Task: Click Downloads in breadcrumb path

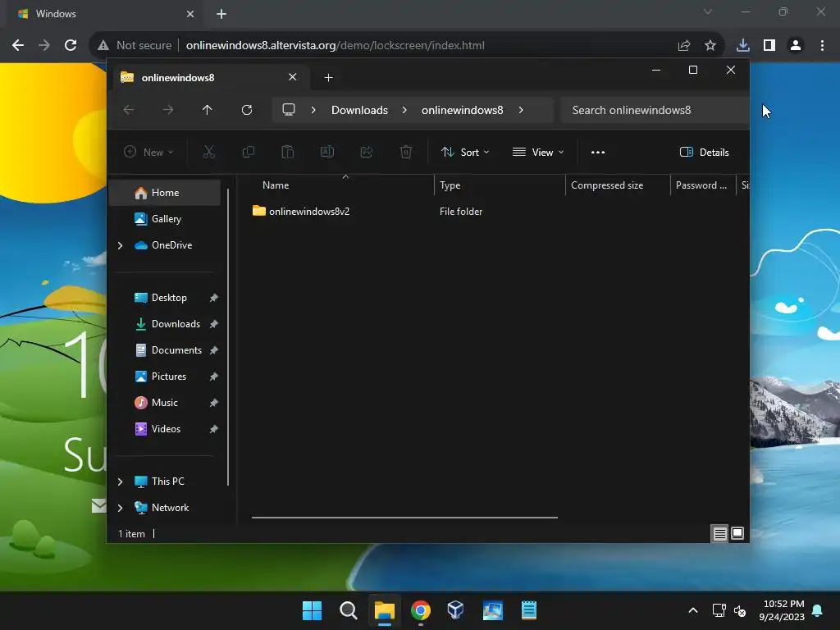Action: coord(359,110)
